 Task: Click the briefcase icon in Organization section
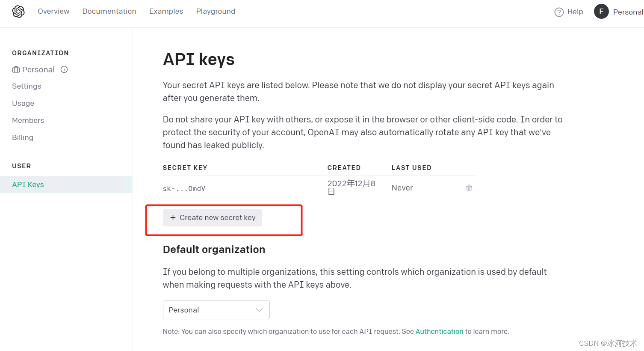[16, 69]
